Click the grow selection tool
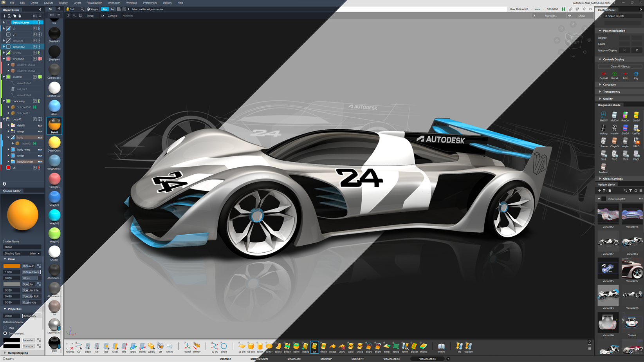Viewport: 644px width, 362px height. [133, 347]
